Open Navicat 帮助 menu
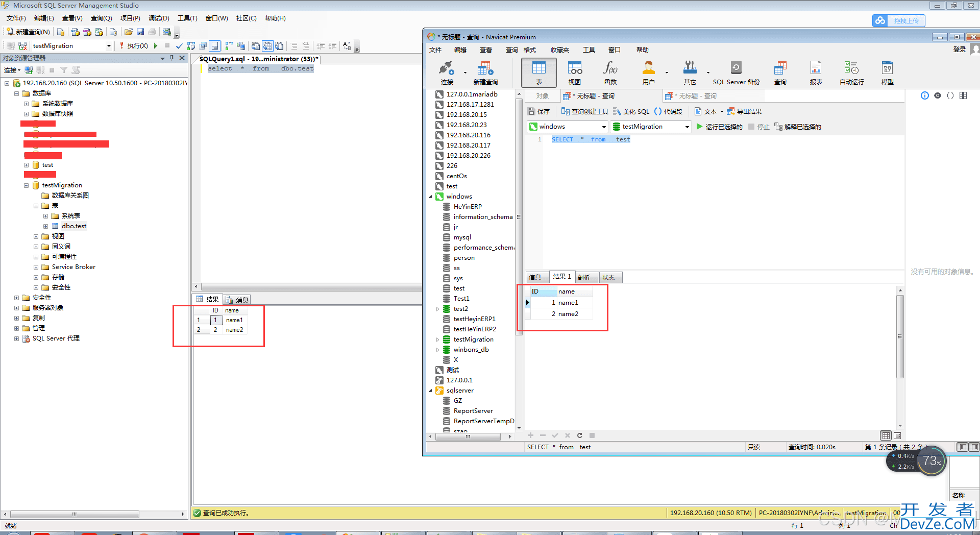This screenshot has height=535, width=980. 642,50
